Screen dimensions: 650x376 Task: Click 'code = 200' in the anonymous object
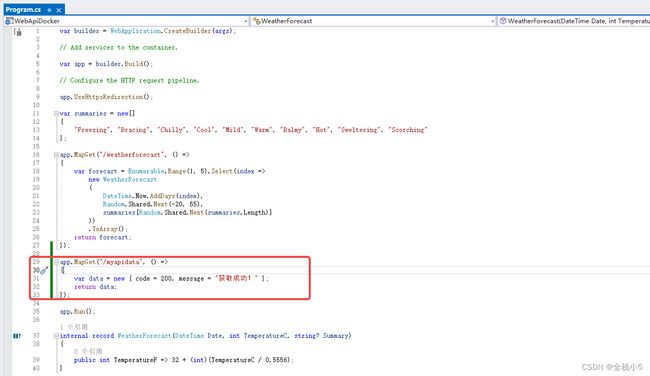point(154,279)
